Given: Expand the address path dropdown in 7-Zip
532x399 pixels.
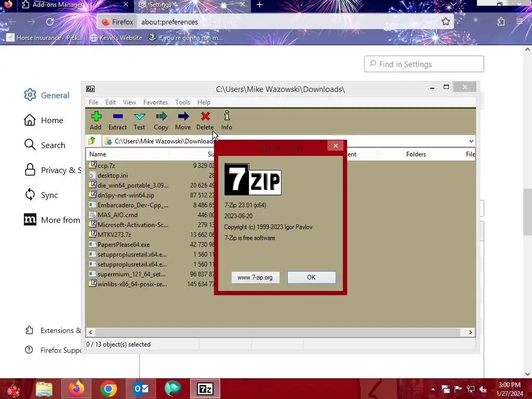Looking at the screenshot, I should [471, 141].
